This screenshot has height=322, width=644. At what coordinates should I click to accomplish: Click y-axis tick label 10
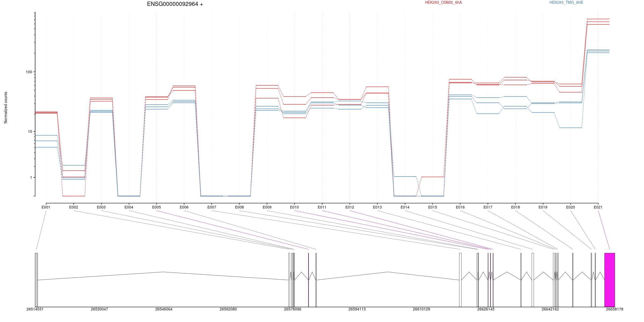pos(30,131)
